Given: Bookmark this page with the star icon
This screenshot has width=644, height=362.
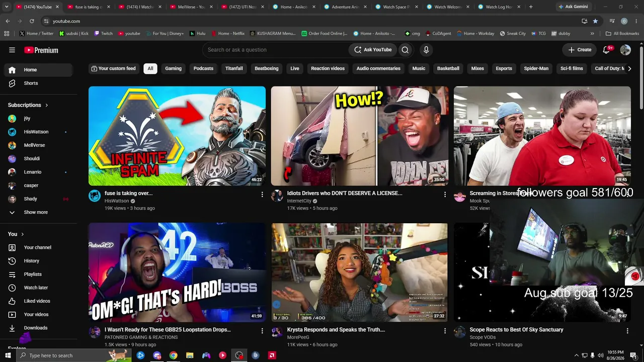Looking at the screenshot, I should [595, 21].
